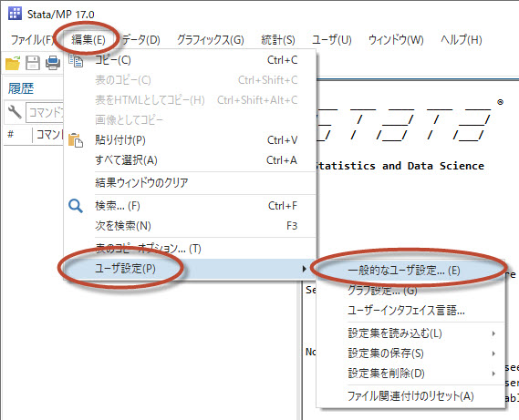This screenshot has height=420, width=519.
Task: Click the Open file folder toolbar icon
Action: [13, 63]
